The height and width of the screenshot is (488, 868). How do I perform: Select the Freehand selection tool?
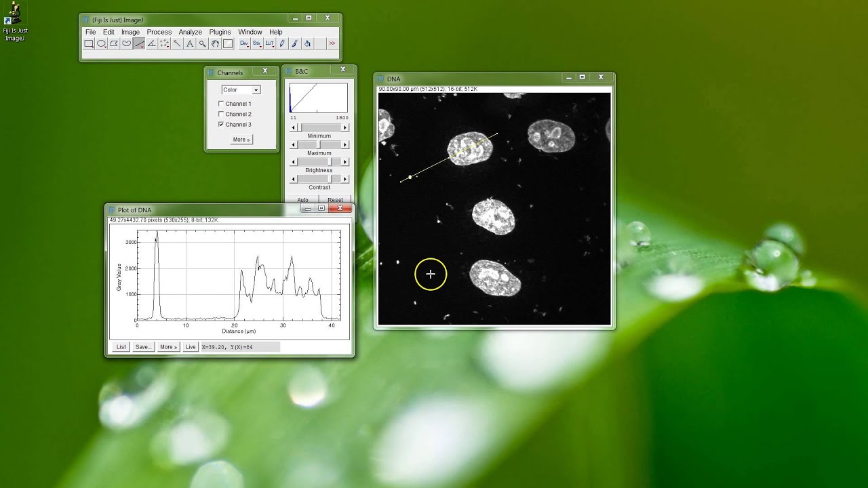pyautogui.click(x=126, y=43)
